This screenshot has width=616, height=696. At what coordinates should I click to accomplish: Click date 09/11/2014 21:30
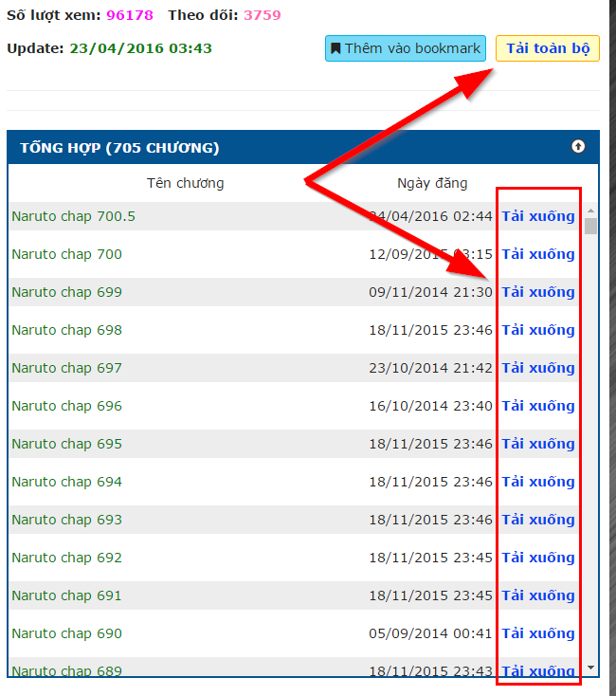pos(430,292)
